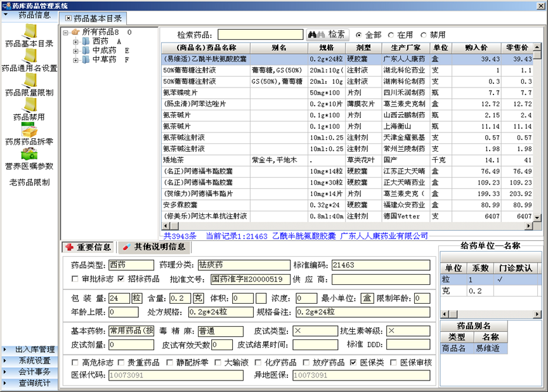Click binoculars 检索 search button

(327, 34)
